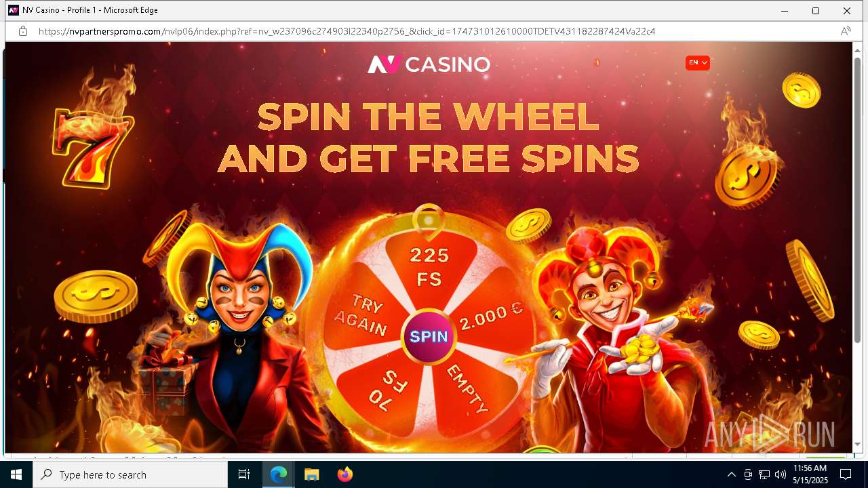The image size is (868, 488).
Task: Launch Firefox from taskbar
Action: point(344,474)
